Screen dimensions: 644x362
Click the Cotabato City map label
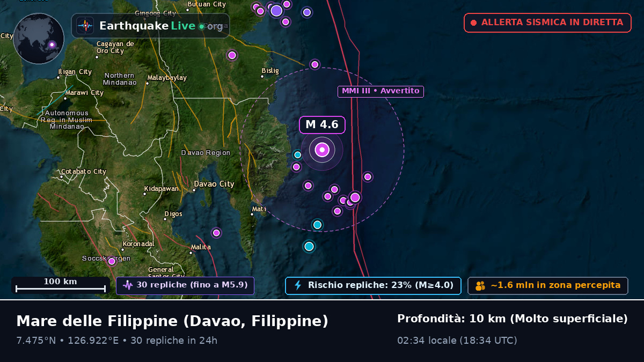84,172
